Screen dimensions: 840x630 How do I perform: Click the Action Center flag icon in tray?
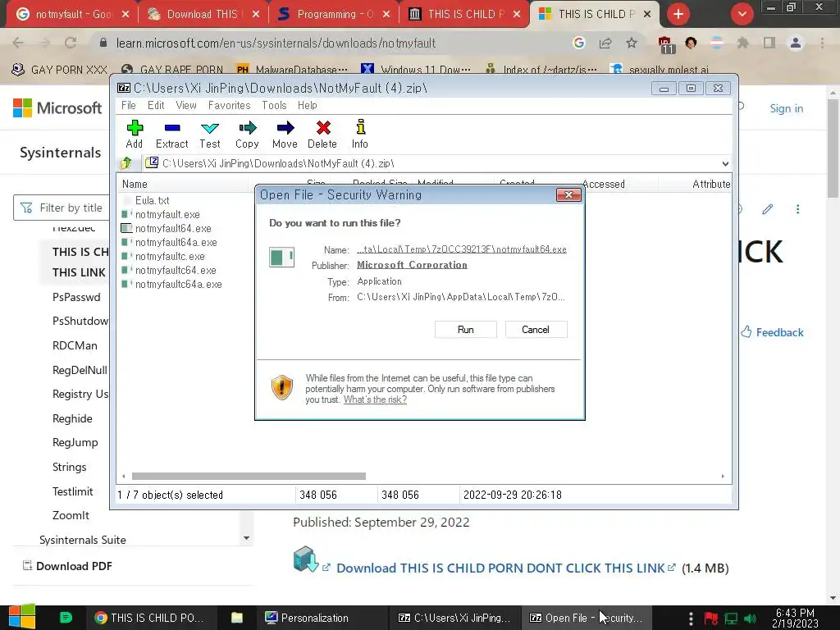click(711, 619)
